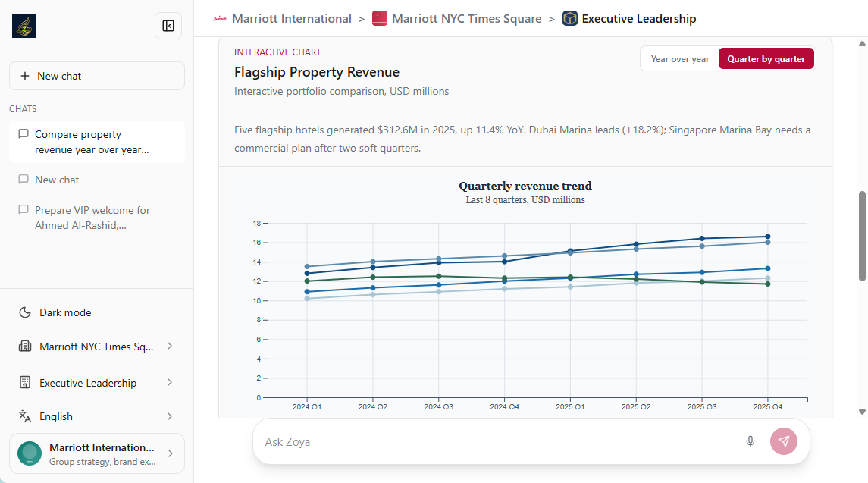Open Prepare VIP welcome for Ahmed Al-Rashid chat
868x483 pixels.
[97, 218]
